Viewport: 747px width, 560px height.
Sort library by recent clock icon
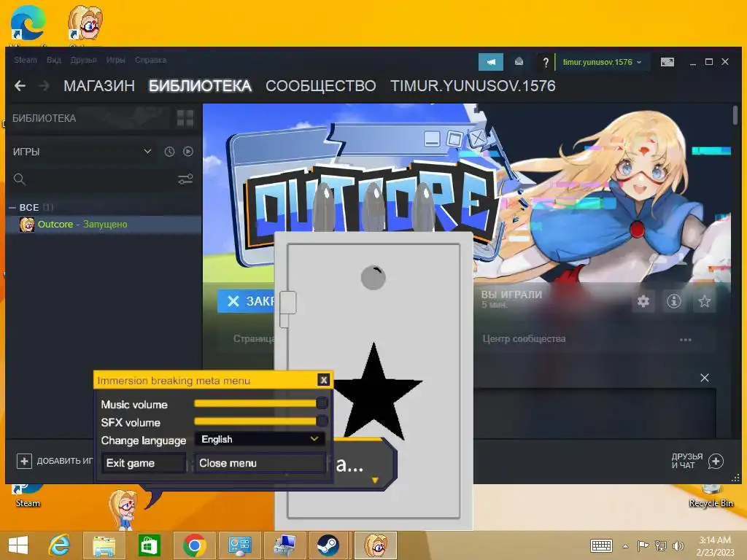[x=169, y=152]
